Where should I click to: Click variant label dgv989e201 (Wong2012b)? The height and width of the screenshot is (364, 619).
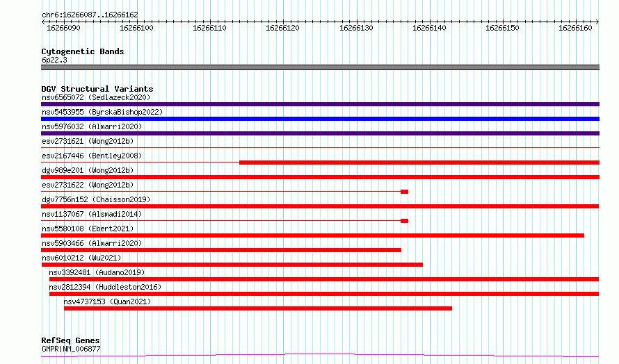[88, 170]
